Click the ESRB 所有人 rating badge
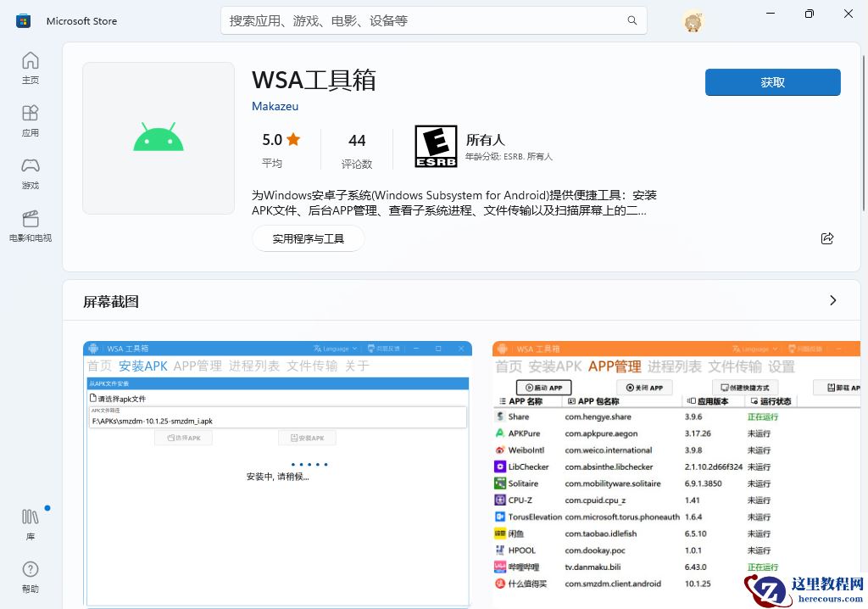 (x=437, y=145)
